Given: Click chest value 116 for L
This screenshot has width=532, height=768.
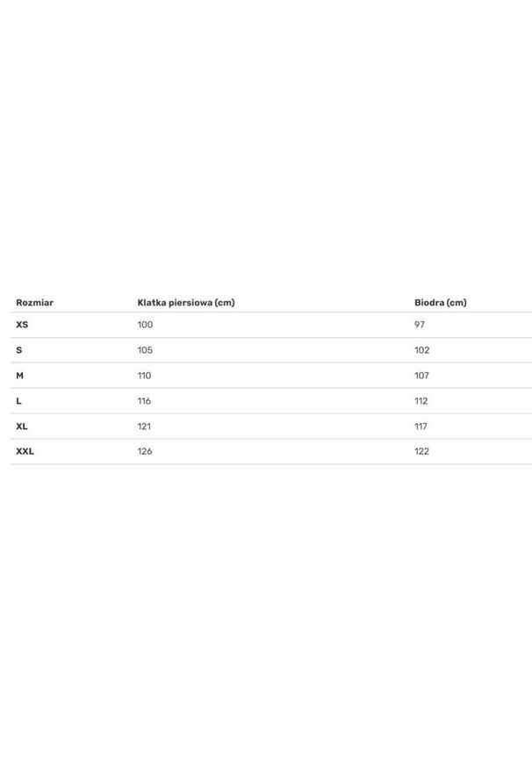Looking at the screenshot, I should [144, 401].
